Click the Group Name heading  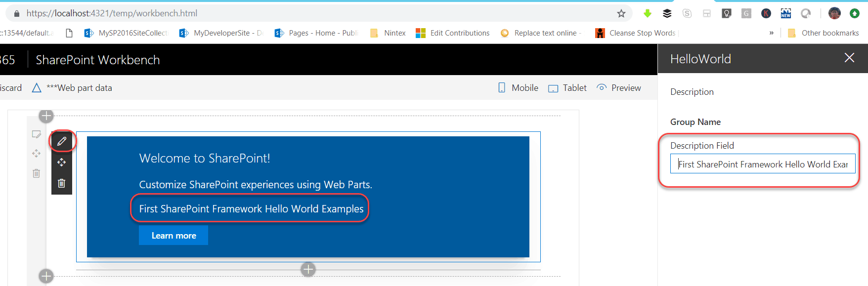tap(695, 122)
